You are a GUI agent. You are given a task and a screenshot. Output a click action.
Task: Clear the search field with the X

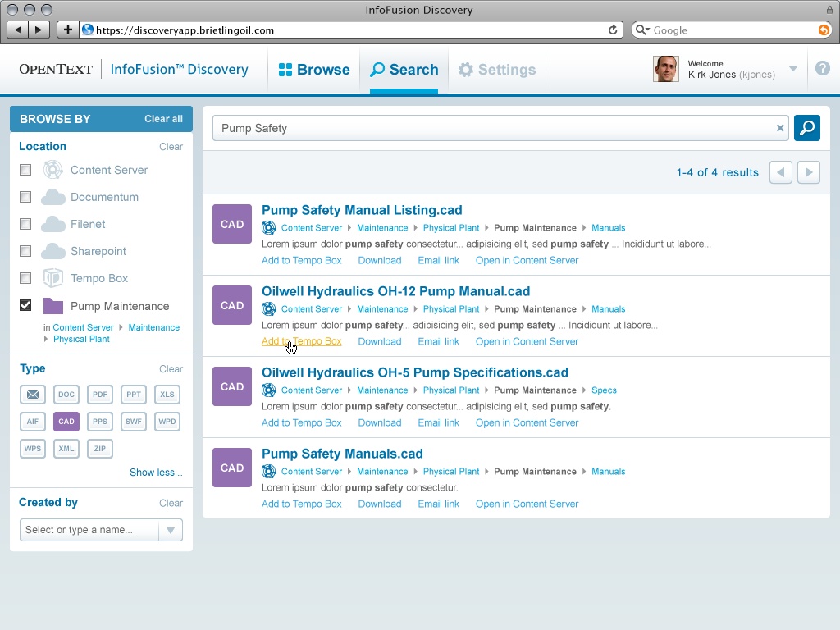780,128
